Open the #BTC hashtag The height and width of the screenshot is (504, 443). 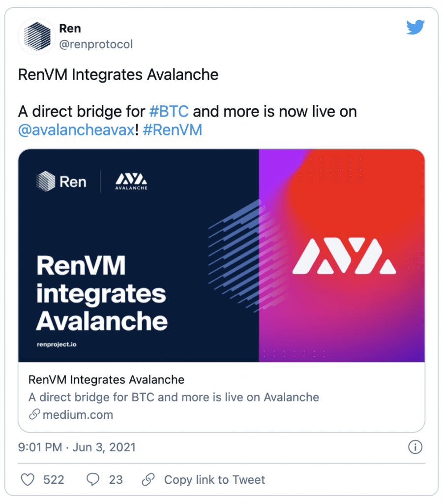point(169,112)
